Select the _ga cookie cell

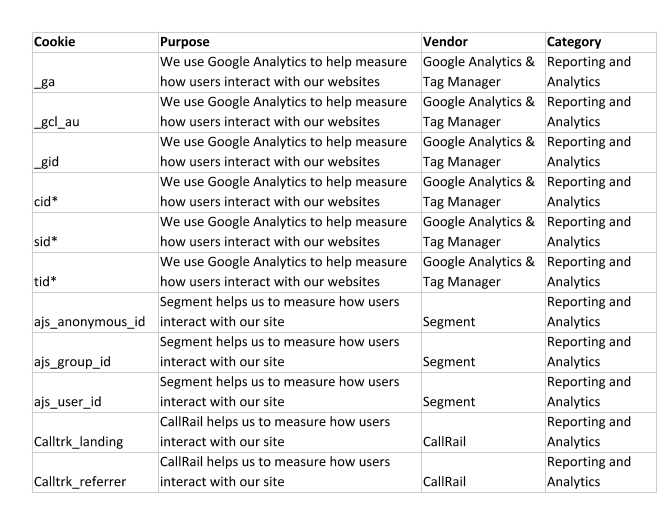pos(94,72)
